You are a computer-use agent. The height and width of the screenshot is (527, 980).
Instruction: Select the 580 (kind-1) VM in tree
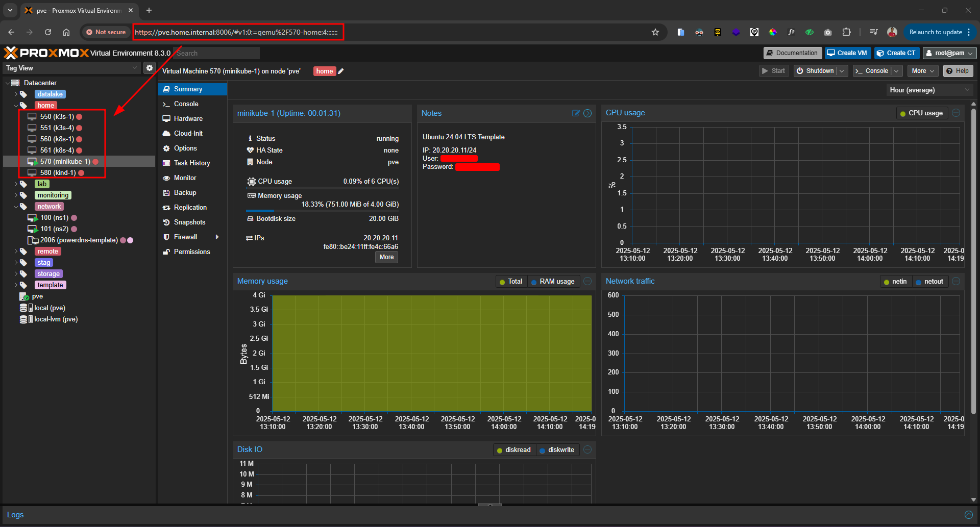point(58,172)
